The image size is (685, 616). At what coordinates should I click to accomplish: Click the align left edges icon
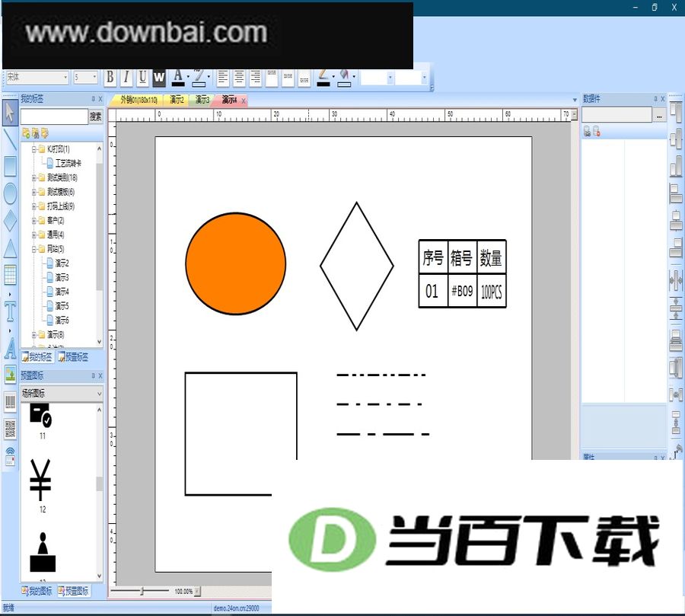pos(675,193)
